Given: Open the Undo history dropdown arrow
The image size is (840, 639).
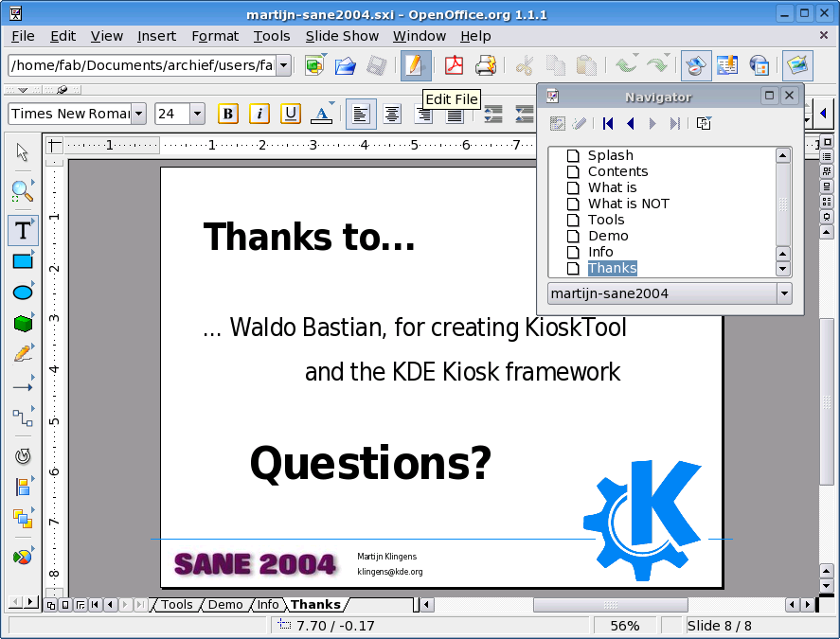Looking at the screenshot, I should 635,55.
